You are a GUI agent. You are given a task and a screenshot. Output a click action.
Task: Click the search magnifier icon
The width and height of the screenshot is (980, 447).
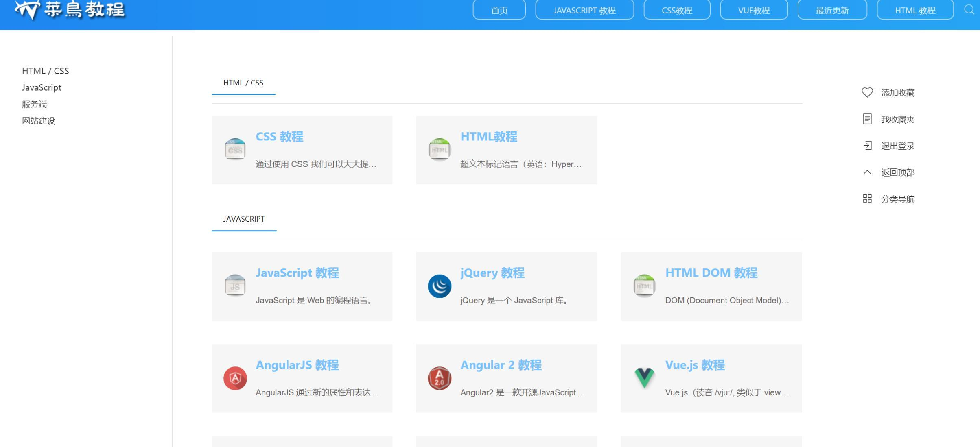point(968,10)
